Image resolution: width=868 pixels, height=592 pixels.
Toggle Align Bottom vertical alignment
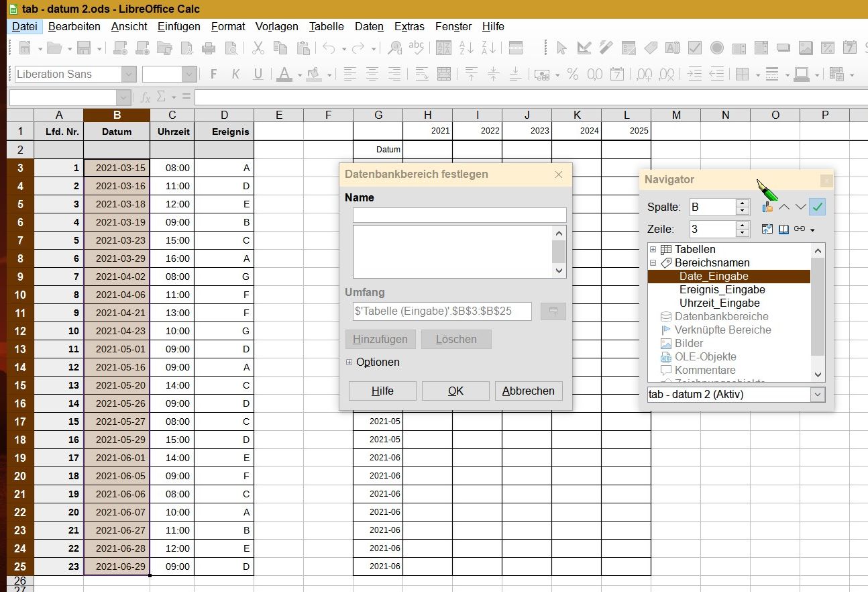[x=516, y=74]
